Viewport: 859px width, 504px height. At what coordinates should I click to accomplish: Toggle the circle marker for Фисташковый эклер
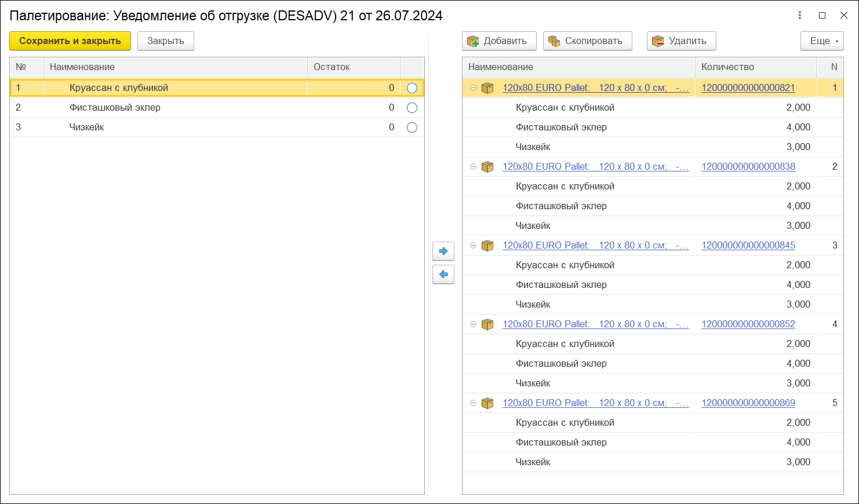pos(412,108)
